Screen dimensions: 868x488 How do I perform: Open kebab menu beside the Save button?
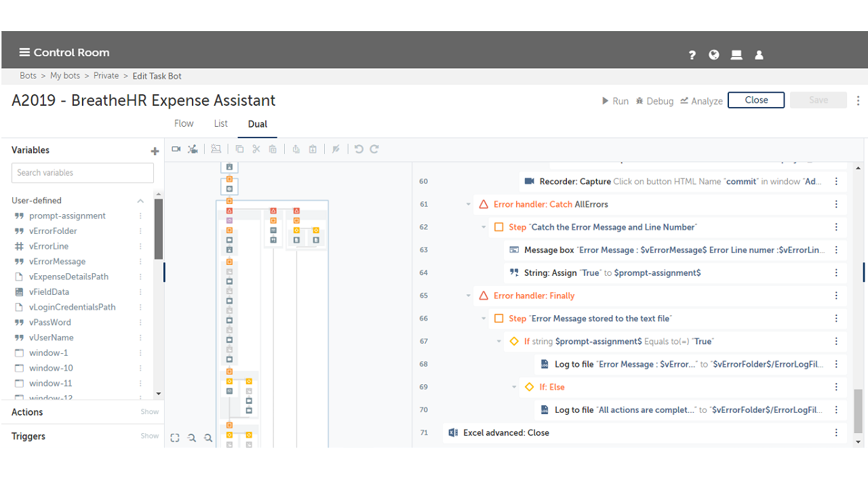pos(858,100)
